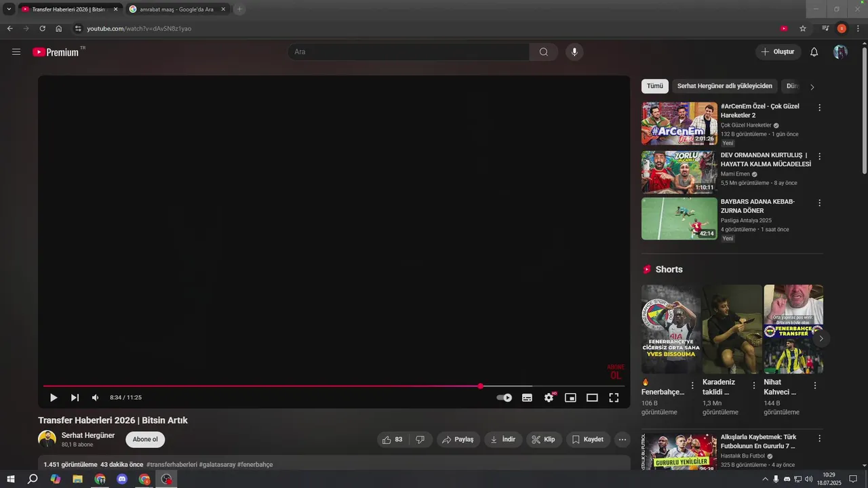Open Yves Bissouma Fenerbahçe short
The height and width of the screenshot is (488, 868).
(x=671, y=329)
